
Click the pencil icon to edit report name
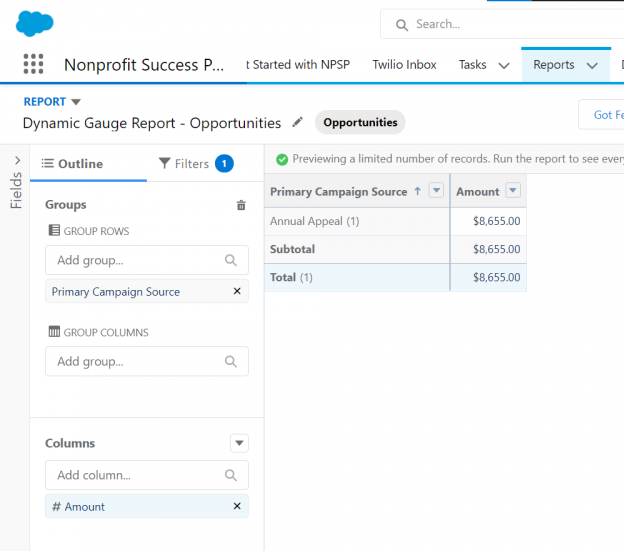pos(297,122)
